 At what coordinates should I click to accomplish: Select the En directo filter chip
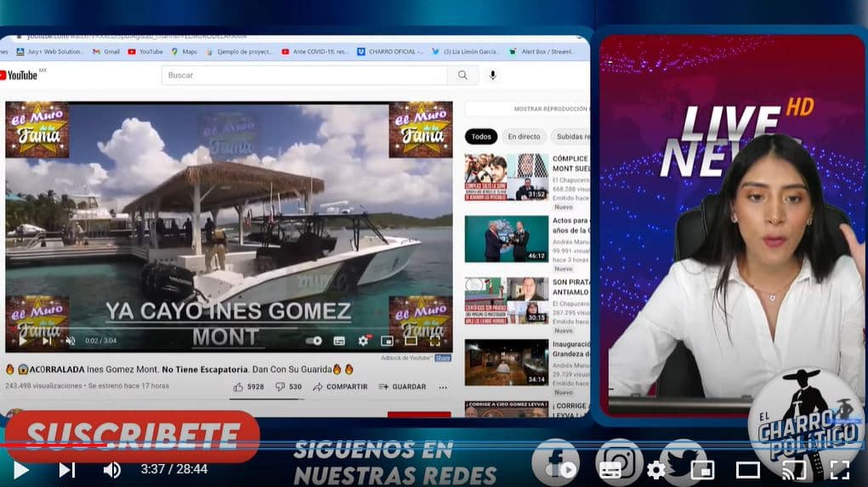tap(524, 137)
